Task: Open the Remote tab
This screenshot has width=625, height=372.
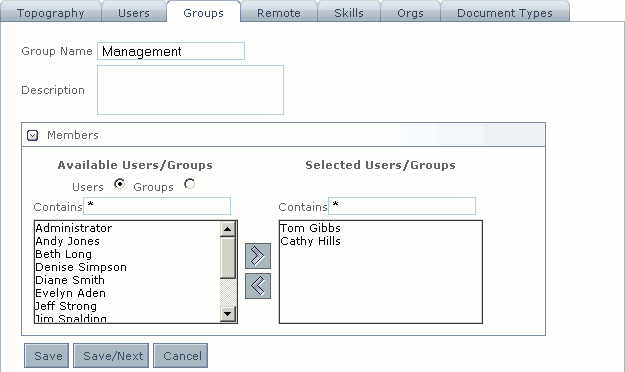Action: tap(279, 12)
